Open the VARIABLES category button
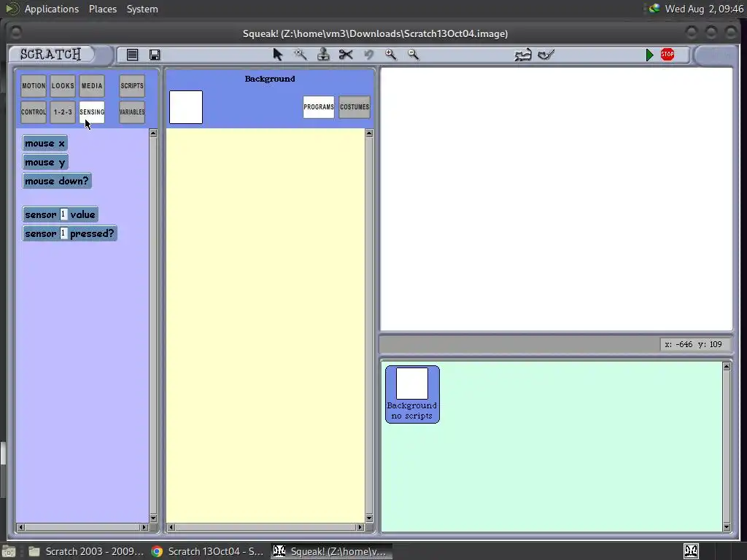This screenshot has height=560, width=747. tap(132, 112)
